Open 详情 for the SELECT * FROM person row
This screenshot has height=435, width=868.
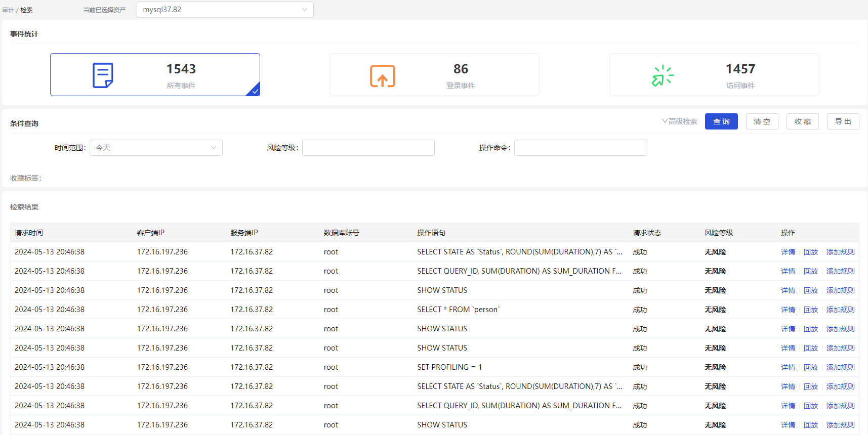pyautogui.click(x=788, y=310)
